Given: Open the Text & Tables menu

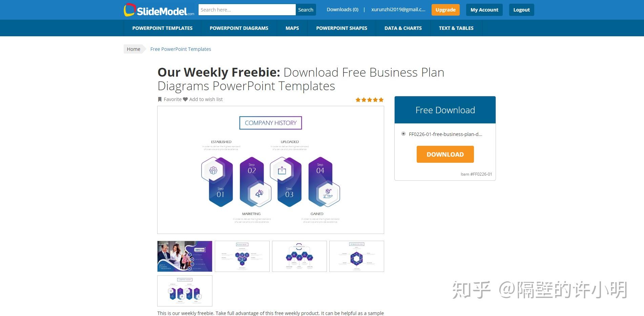Looking at the screenshot, I should click(456, 28).
